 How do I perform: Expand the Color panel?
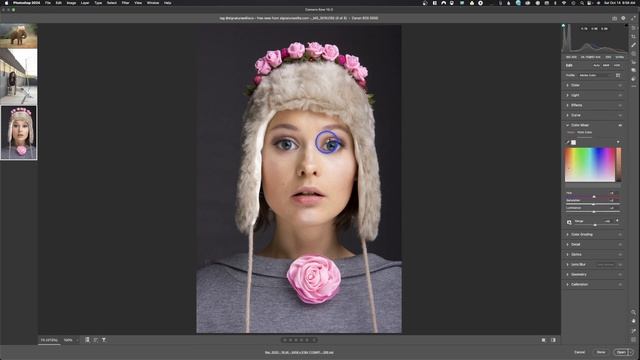pos(568,85)
